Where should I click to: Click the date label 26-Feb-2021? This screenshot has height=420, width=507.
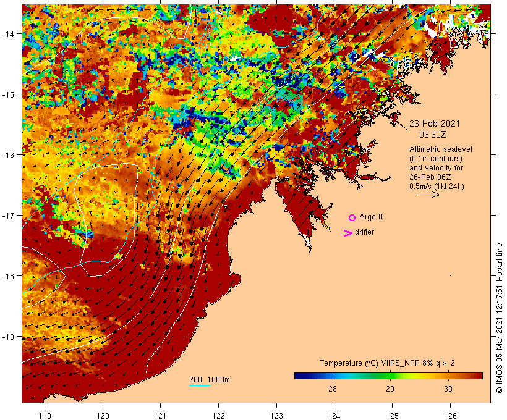435,124
